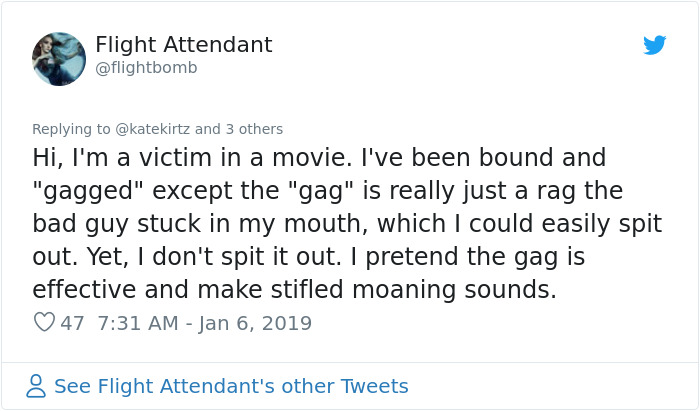The image size is (700, 411).
Task: Click the tweet line starting "bad guy stuck"
Action: pyautogui.click(x=347, y=224)
